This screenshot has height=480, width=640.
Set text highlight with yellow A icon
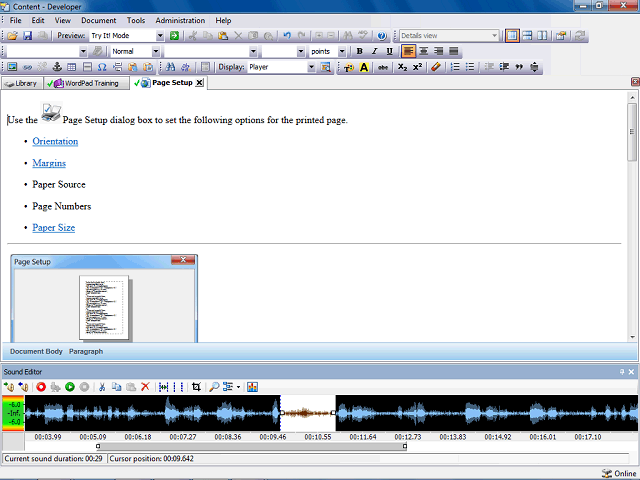tap(364, 67)
